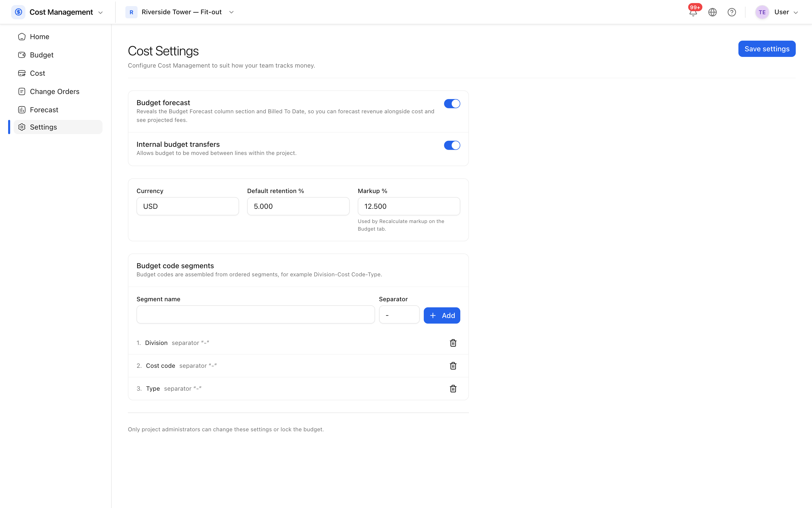Viewport: 812px width, 508px height.
Task: Click the Budget code segments heading
Action: 175,266
